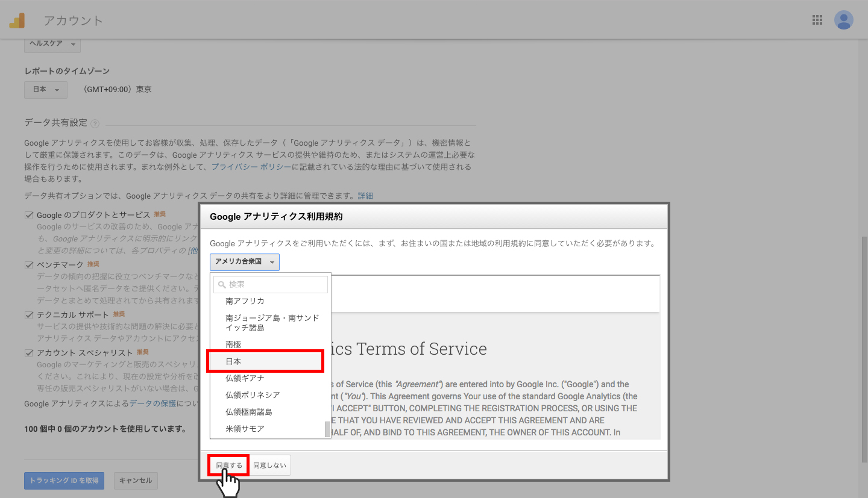Open the プライバシー ポリシー link

point(251,167)
